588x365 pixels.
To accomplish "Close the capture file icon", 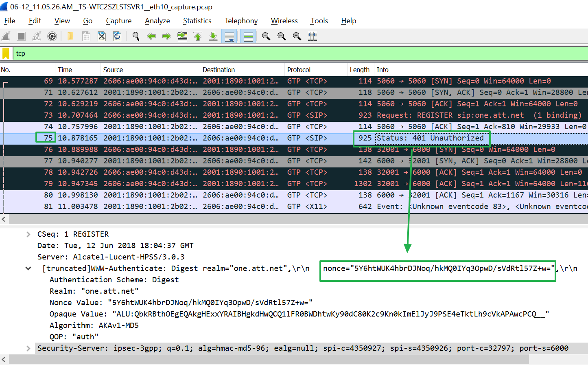I will click(102, 36).
